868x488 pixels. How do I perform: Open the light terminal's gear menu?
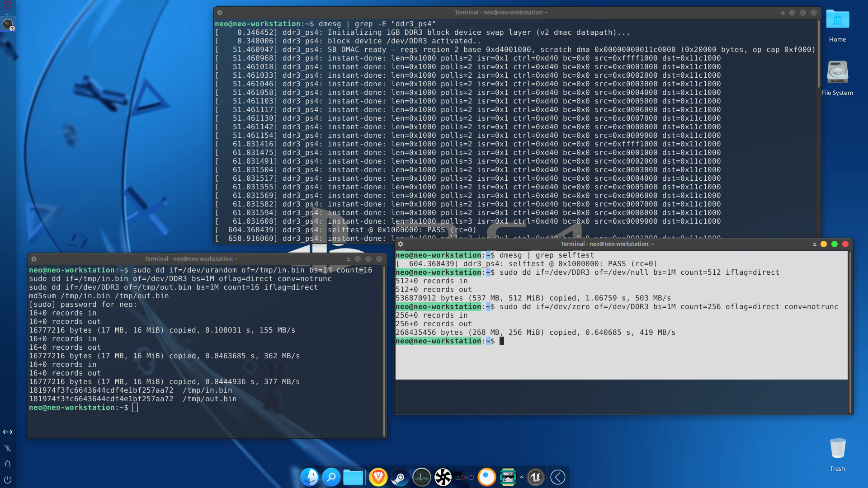[401, 244]
